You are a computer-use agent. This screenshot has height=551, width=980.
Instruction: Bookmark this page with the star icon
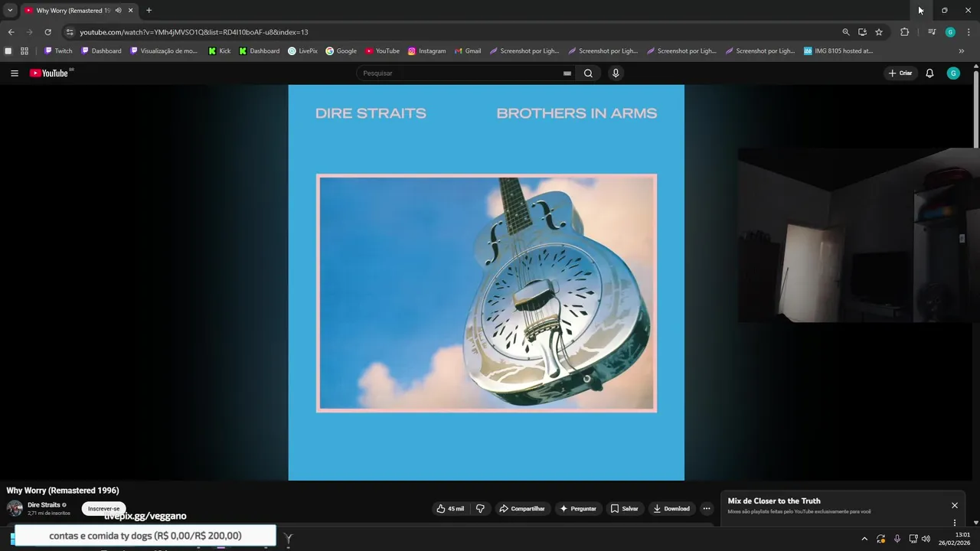[x=879, y=32]
